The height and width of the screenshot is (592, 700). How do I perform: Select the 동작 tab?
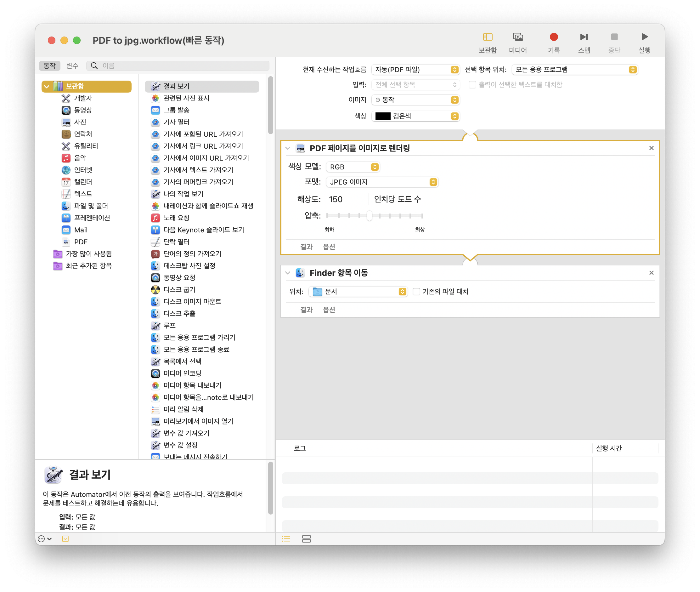click(x=50, y=65)
